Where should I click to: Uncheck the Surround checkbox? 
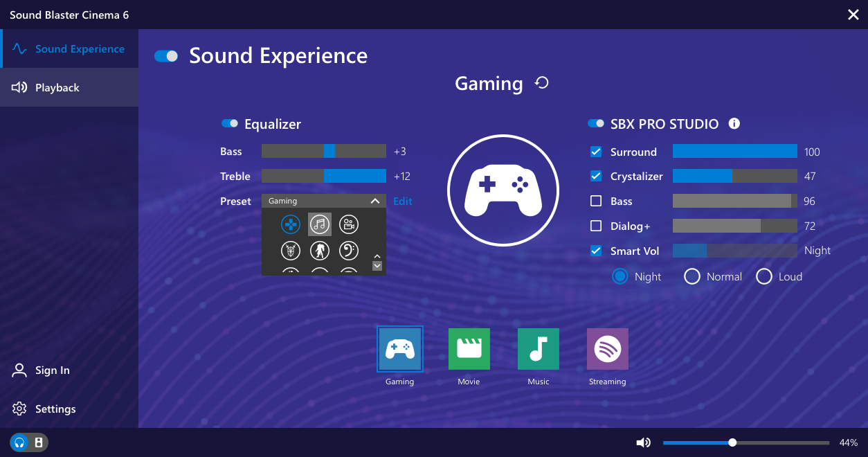click(595, 152)
